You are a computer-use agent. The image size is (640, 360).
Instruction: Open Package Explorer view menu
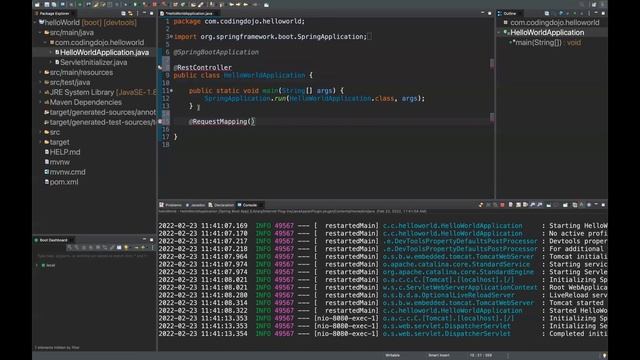[138, 13]
